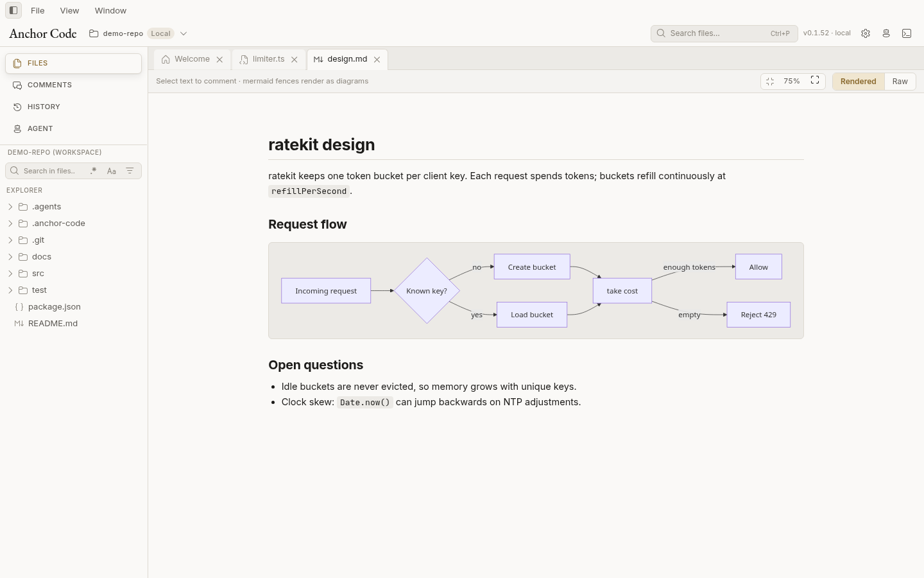Click the magnifier icon in Search files
Screen dimensions: 924x578
(x=661, y=33)
